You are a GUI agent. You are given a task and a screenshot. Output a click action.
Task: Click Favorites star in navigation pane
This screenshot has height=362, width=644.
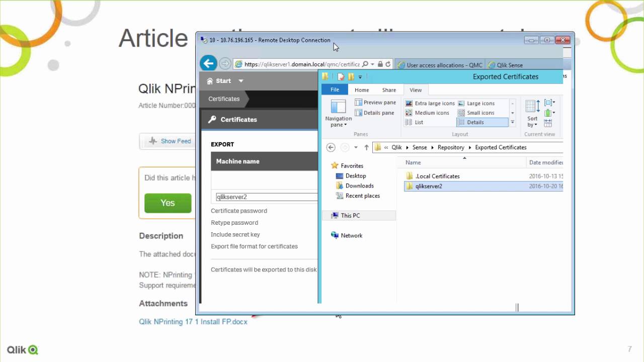(335, 165)
